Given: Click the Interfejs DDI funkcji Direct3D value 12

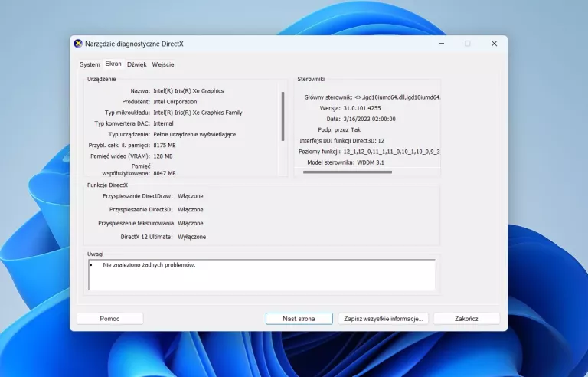Looking at the screenshot, I should [381, 141].
